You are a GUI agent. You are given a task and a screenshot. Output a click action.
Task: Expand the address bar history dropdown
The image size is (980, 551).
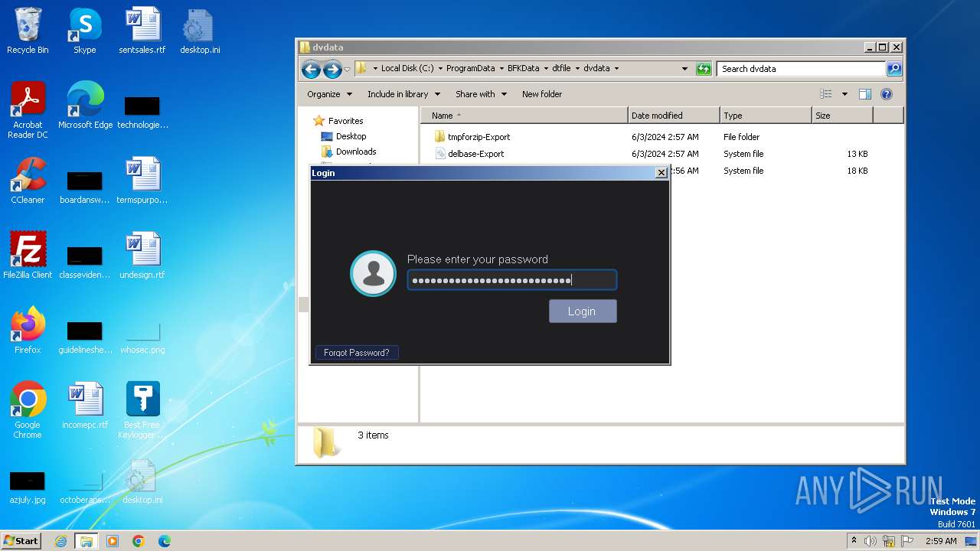pos(684,69)
